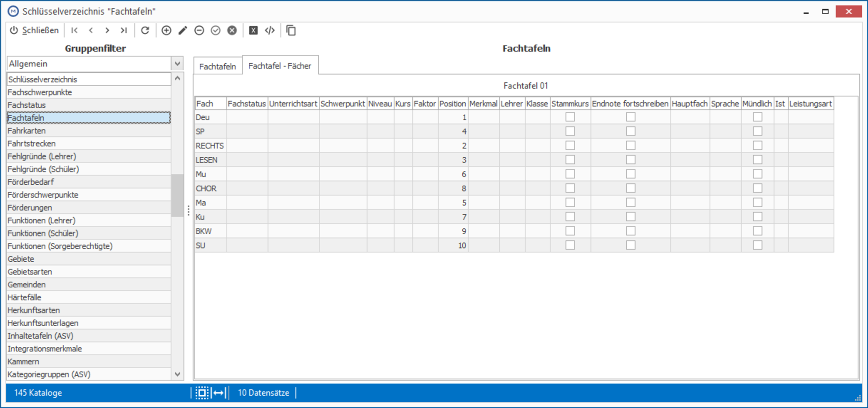Toggle Stammkurs checkbox for Ma
Screen dimensions: 868x408
(570, 202)
